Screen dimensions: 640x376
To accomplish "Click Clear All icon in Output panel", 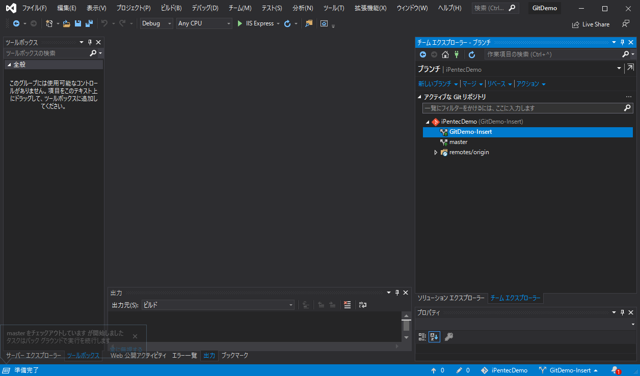I will coord(347,305).
